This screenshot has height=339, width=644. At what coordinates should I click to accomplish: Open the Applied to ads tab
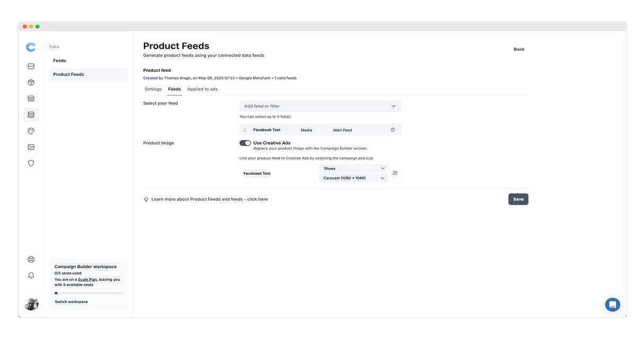(202, 89)
